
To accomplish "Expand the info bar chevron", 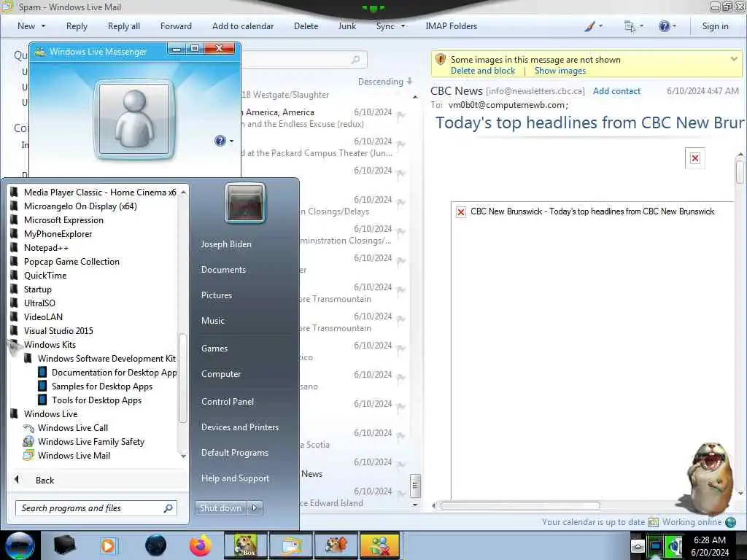I will (734, 59).
